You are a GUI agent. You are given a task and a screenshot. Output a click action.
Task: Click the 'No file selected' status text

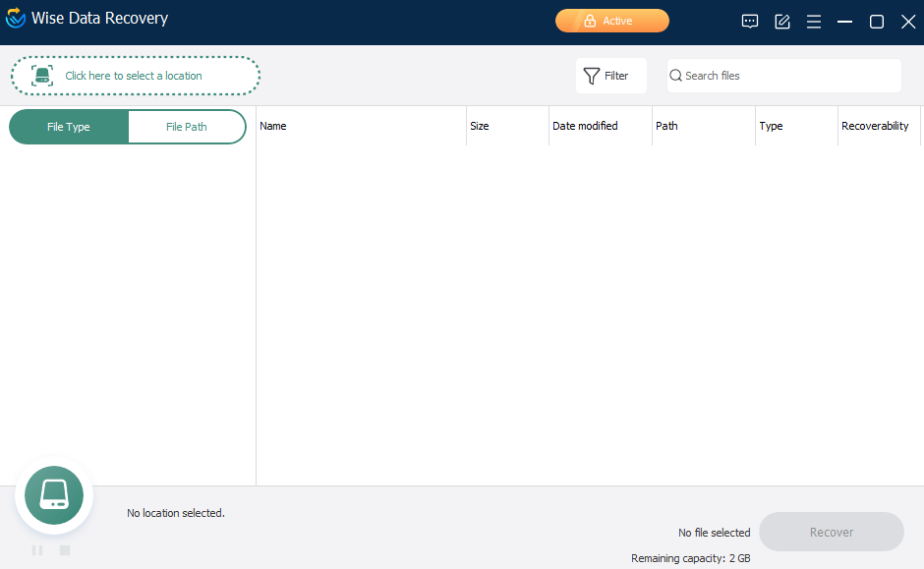point(715,533)
